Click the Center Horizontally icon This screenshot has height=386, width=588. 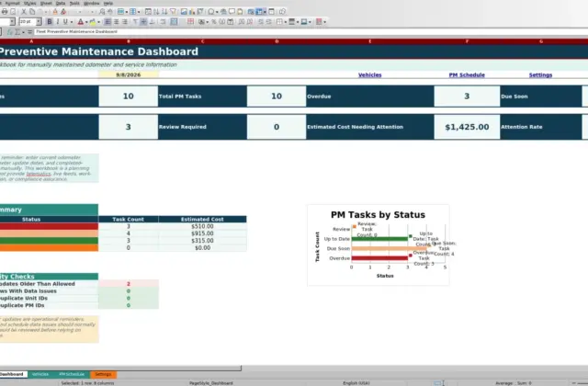[x=117, y=22]
